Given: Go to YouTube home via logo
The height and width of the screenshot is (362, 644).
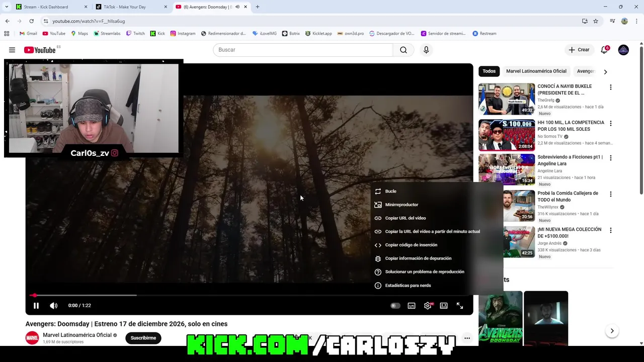Looking at the screenshot, I should pos(40,50).
